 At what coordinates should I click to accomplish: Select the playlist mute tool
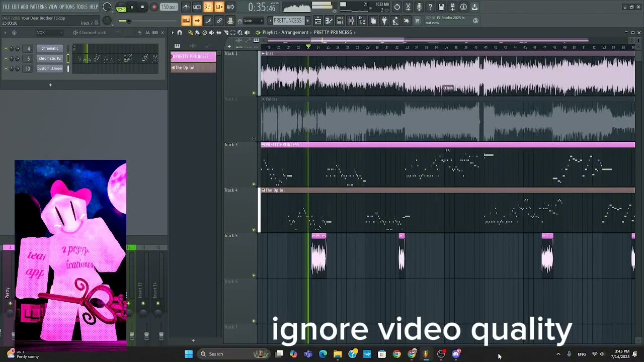tap(211, 33)
